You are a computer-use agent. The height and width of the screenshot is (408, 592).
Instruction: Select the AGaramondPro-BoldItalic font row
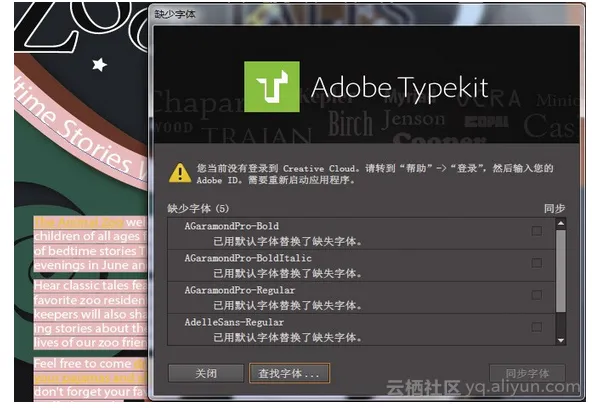(361, 265)
